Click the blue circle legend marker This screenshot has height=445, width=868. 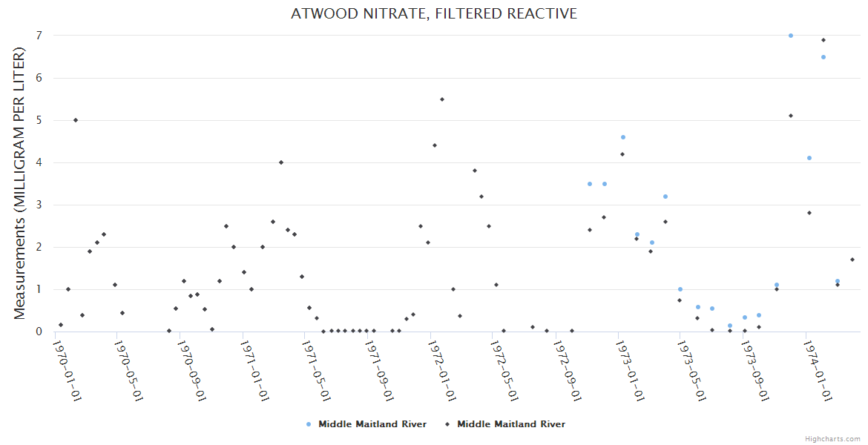coord(309,424)
